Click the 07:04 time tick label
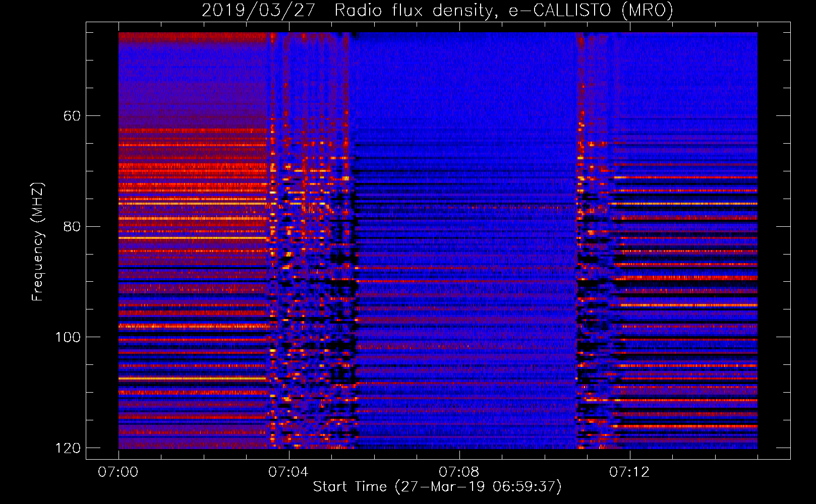This screenshot has width=816, height=504. (288, 472)
